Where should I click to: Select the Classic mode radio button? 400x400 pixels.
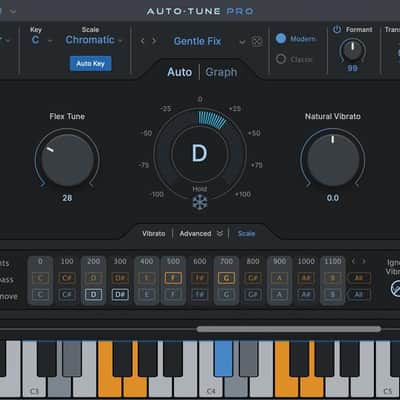point(281,59)
